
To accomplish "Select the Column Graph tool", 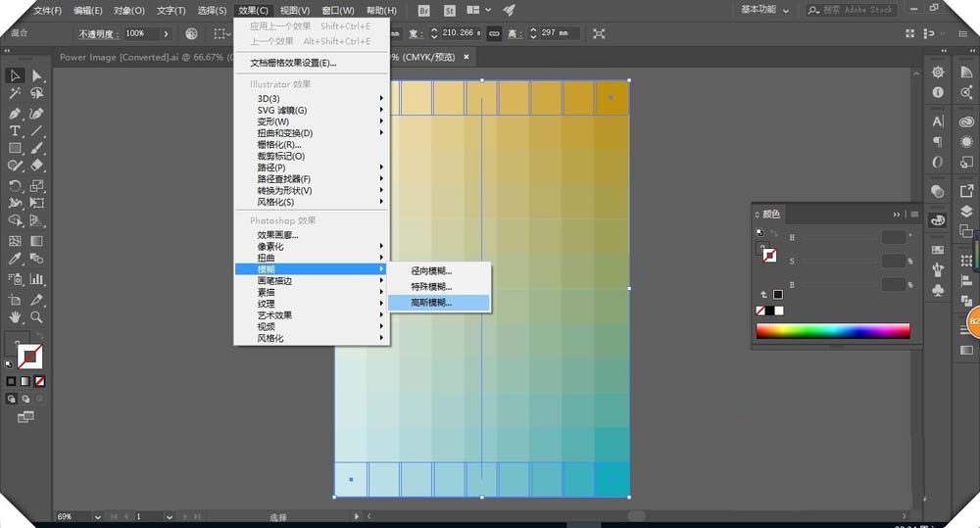I will pyautogui.click(x=37, y=278).
